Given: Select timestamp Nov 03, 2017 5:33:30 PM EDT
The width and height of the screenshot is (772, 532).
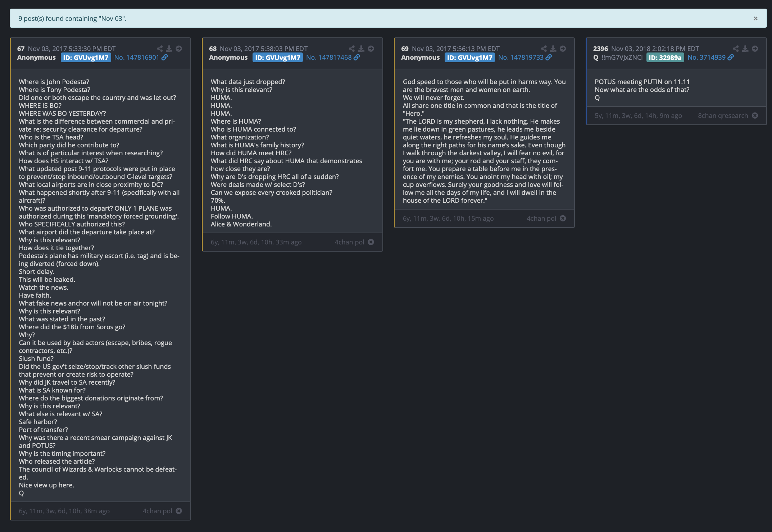Looking at the screenshot, I should click(x=72, y=49).
